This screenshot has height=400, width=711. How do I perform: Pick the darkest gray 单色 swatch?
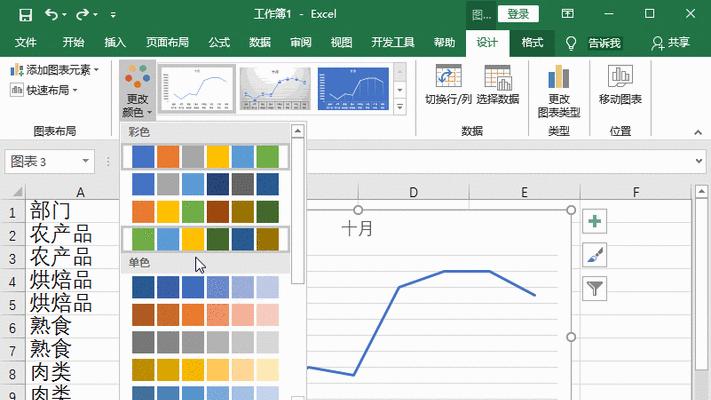(143, 342)
